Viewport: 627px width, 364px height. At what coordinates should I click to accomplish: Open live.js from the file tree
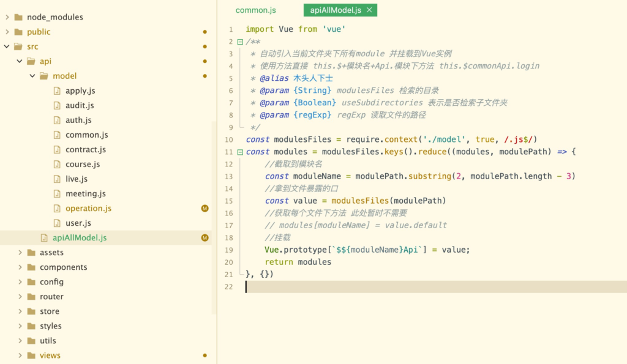click(77, 179)
